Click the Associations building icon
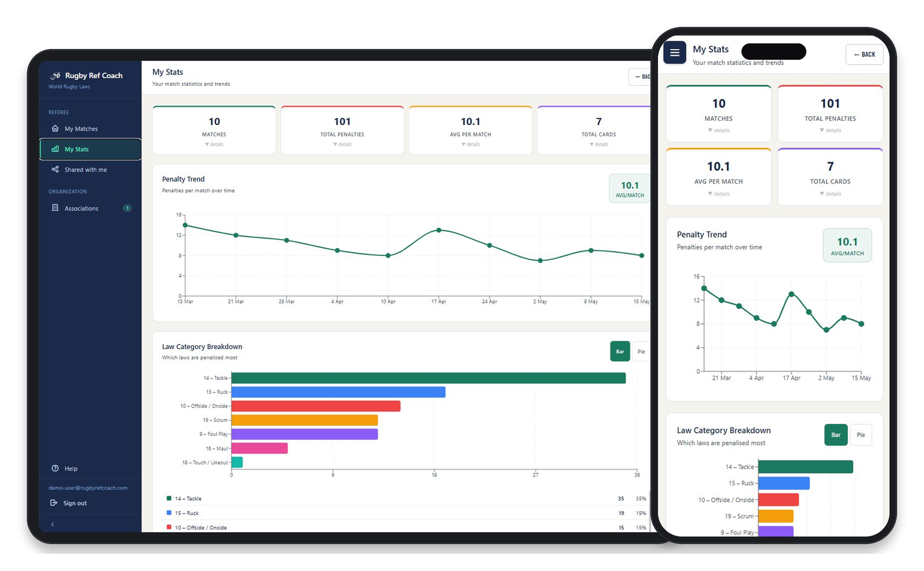 tap(55, 208)
